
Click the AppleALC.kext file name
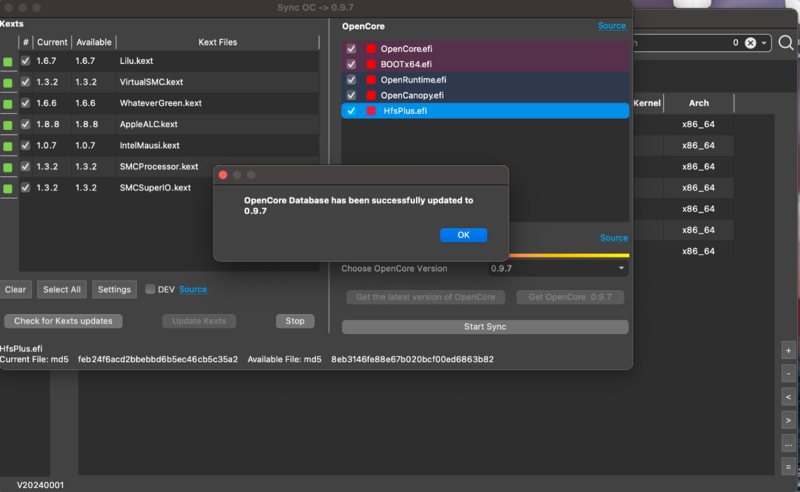click(x=148, y=124)
